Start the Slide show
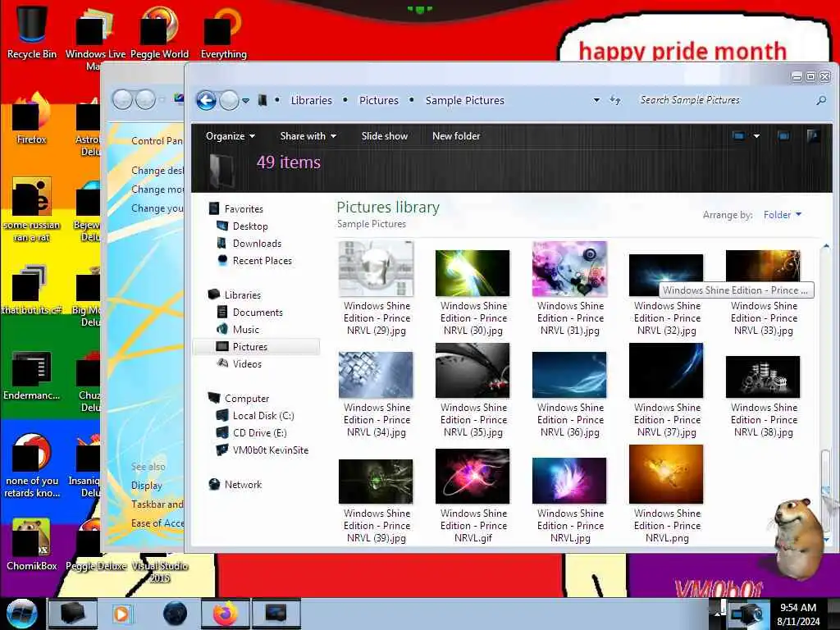The height and width of the screenshot is (630, 840). point(385,136)
